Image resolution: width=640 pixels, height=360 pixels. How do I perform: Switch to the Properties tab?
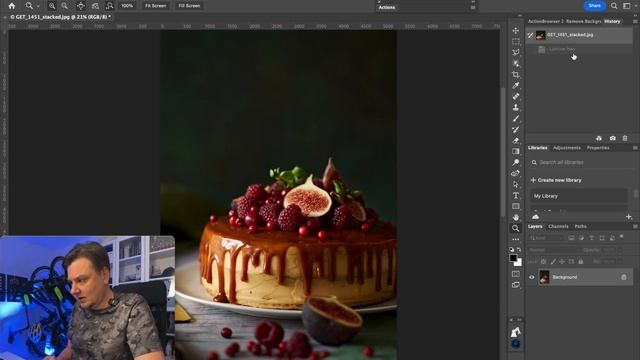coord(598,148)
